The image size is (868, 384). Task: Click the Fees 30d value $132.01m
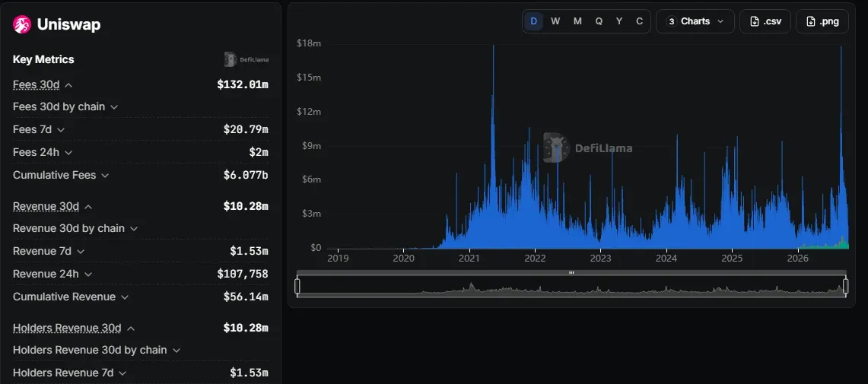(x=243, y=84)
